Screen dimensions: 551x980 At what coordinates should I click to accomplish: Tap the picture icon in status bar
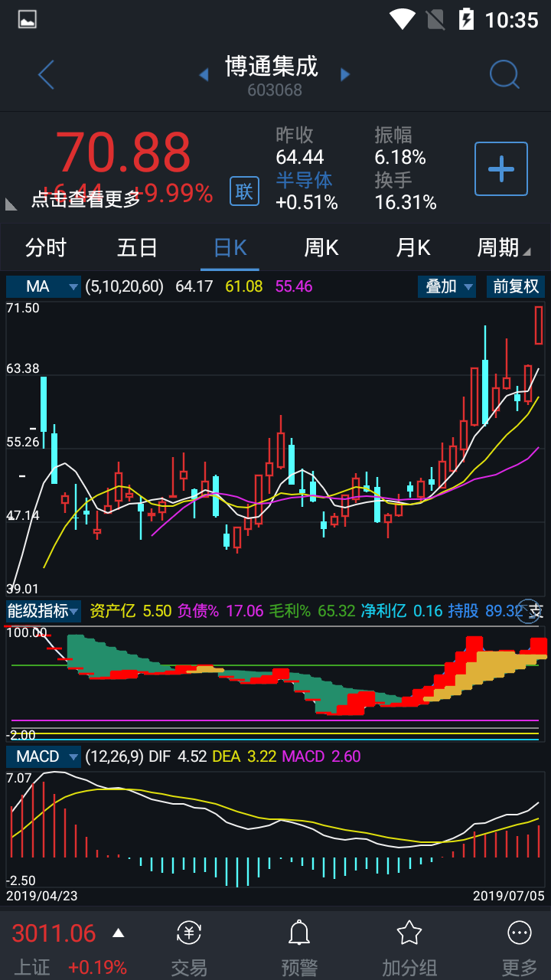coord(28,19)
